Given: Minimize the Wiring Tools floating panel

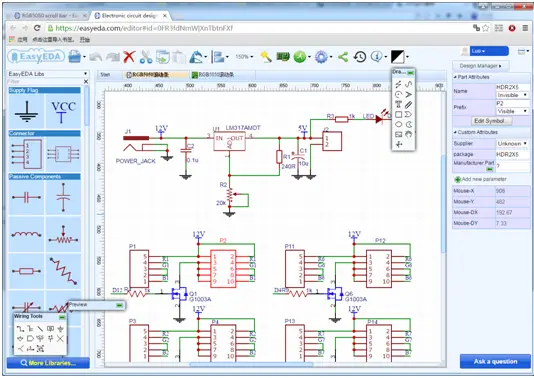Looking at the screenshot, I should 62,317.
